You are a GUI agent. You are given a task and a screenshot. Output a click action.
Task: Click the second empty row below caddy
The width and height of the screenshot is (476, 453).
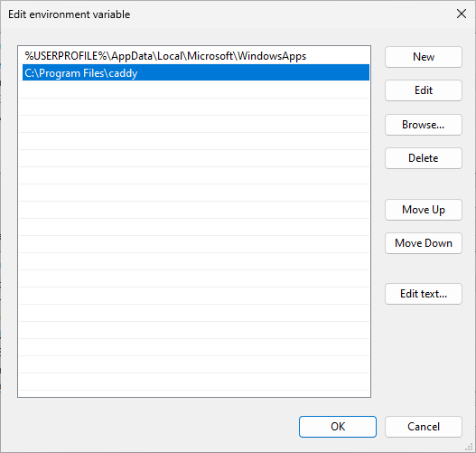[x=196, y=107]
